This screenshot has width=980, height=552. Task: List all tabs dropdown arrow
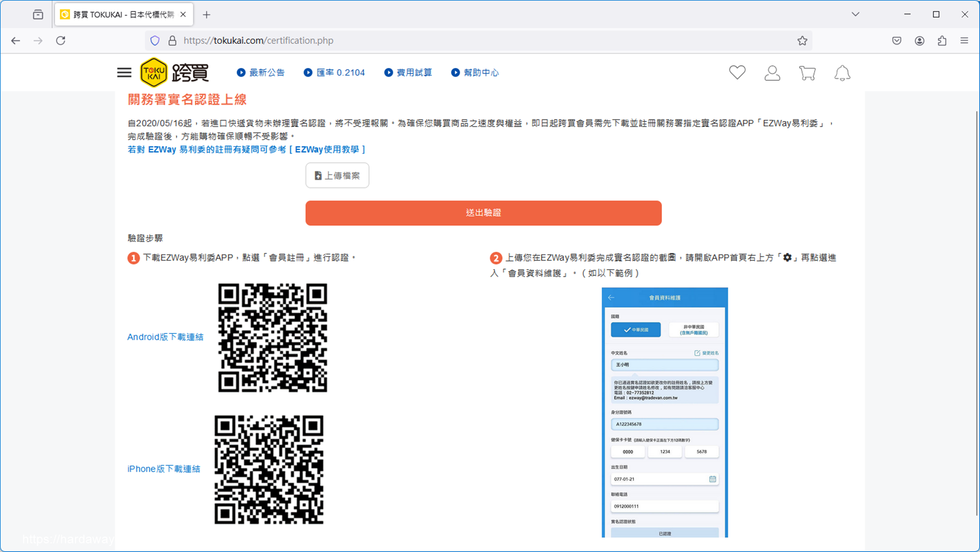(855, 14)
